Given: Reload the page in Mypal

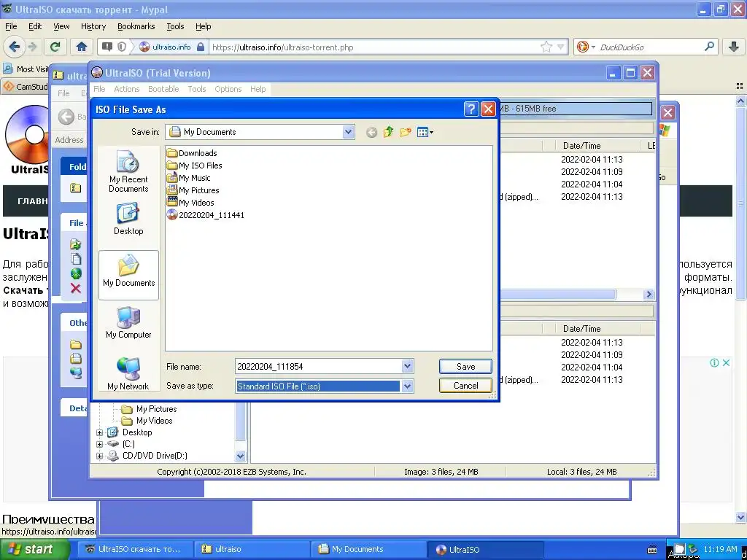Looking at the screenshot, I should coord(55,47).
